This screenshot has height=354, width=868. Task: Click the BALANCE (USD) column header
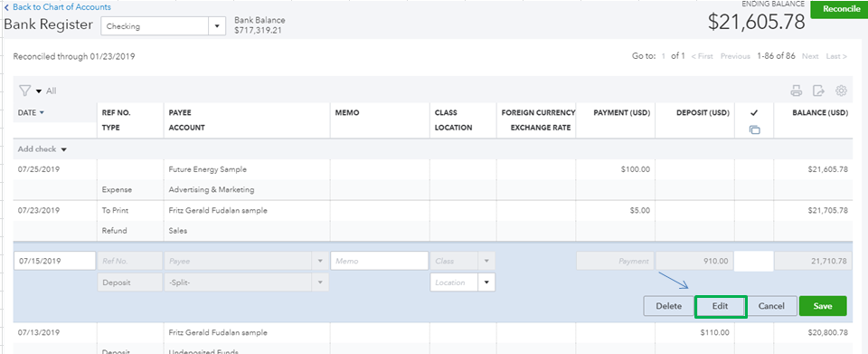[x=820, y=112]
